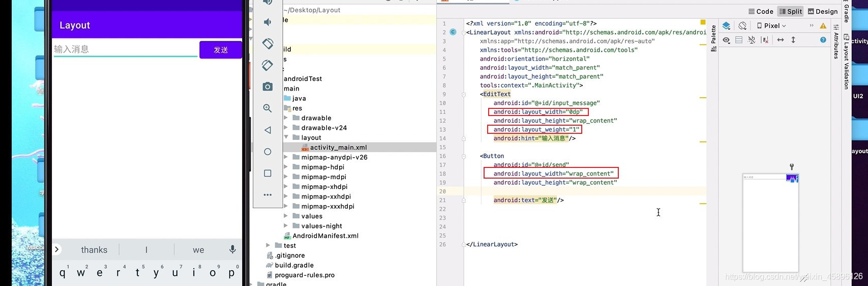Select the res folder
The image size is (868, 286).
[x=293, y=108]
